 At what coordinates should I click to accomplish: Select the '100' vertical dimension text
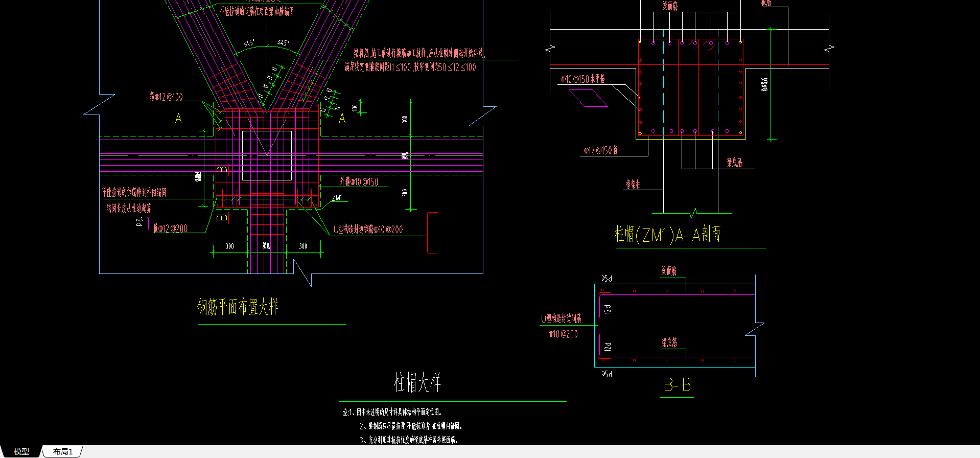(x=355, y=108)
